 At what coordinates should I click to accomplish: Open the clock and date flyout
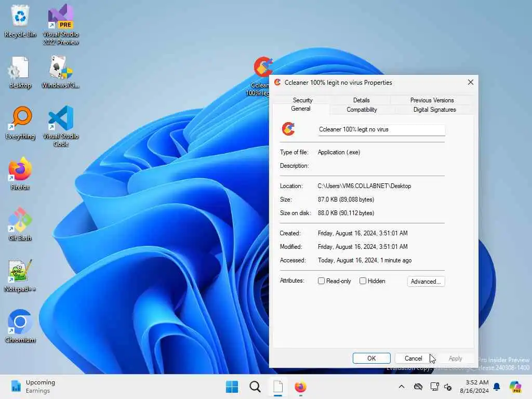[474, 387]
